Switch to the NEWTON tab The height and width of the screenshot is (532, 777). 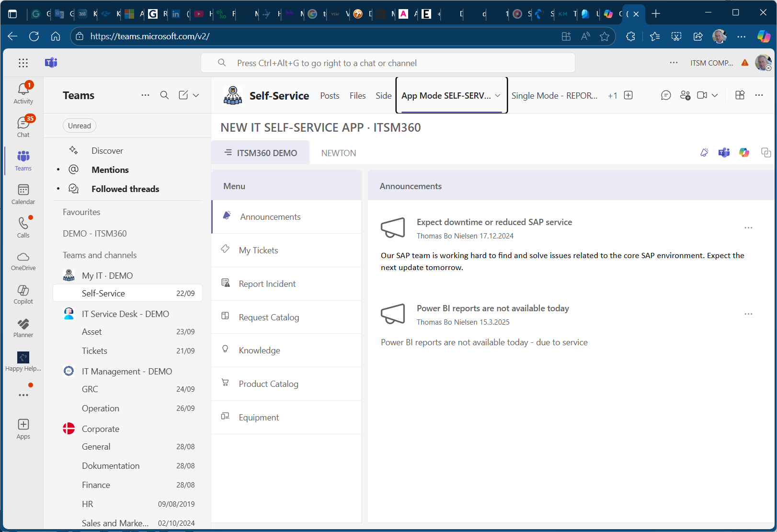point(339,152)
